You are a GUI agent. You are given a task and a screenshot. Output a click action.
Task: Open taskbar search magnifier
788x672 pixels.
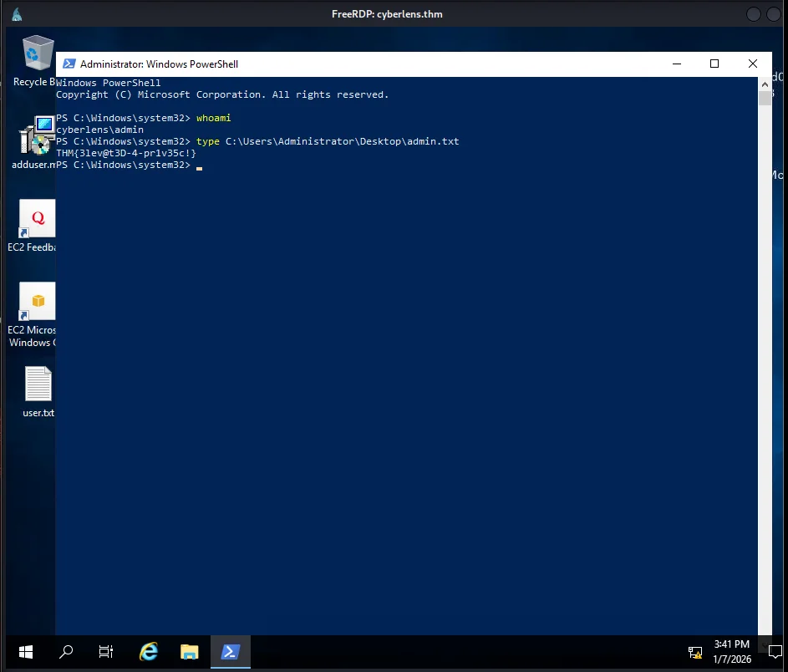66,652
